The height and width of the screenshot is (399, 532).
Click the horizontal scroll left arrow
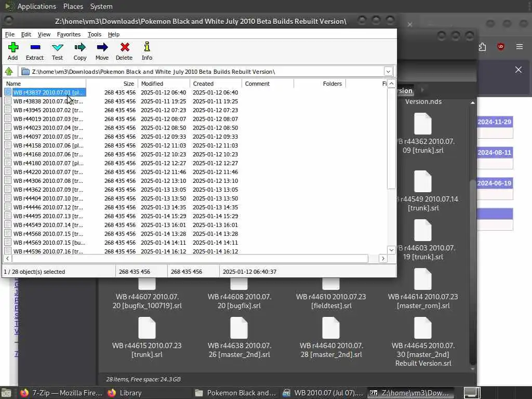7,259
